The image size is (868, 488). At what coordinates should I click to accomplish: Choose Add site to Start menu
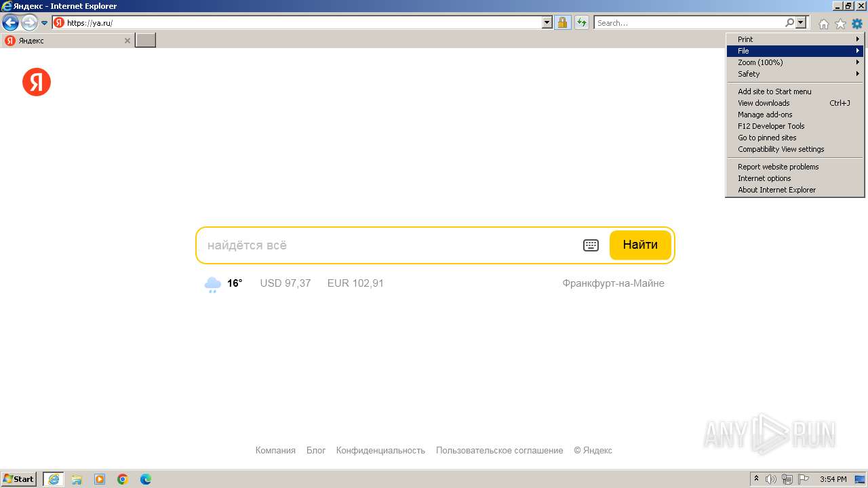tap(795, 91)
